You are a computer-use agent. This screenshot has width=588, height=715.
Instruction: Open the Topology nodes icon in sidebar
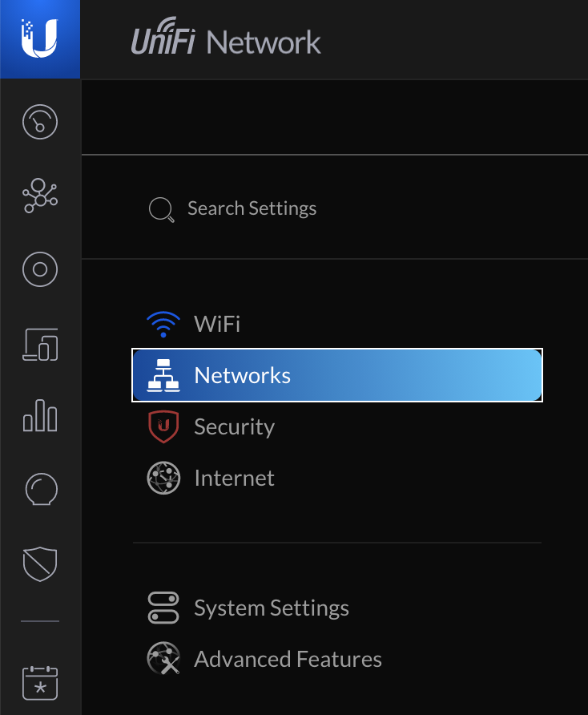[x=40, y=196]
